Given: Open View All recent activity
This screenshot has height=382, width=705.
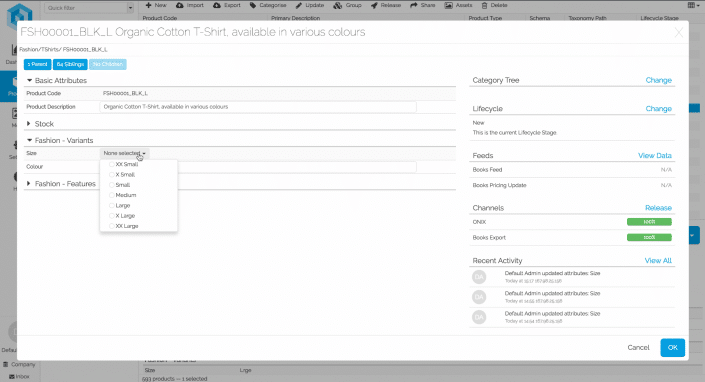Looking at the screenshot, I should click(x=658, y=261).
